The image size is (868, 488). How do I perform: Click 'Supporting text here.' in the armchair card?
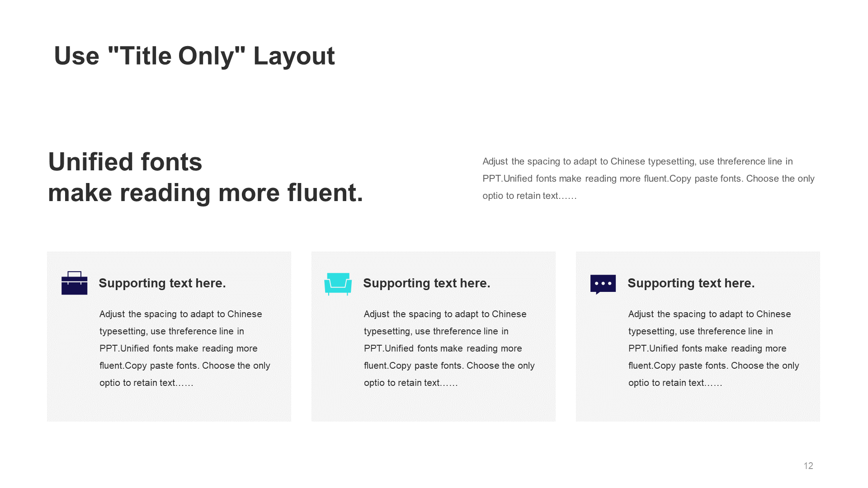point(427,283)
